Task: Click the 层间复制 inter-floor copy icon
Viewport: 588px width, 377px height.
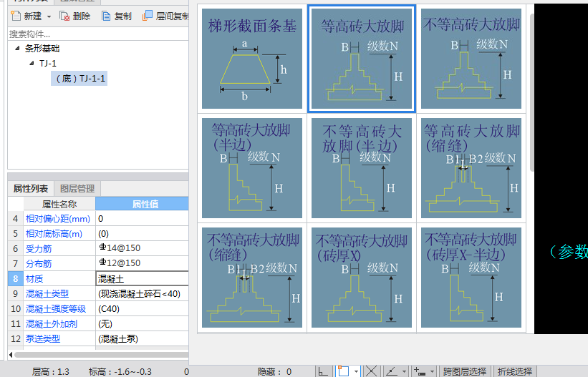Action: click(148, 16)
